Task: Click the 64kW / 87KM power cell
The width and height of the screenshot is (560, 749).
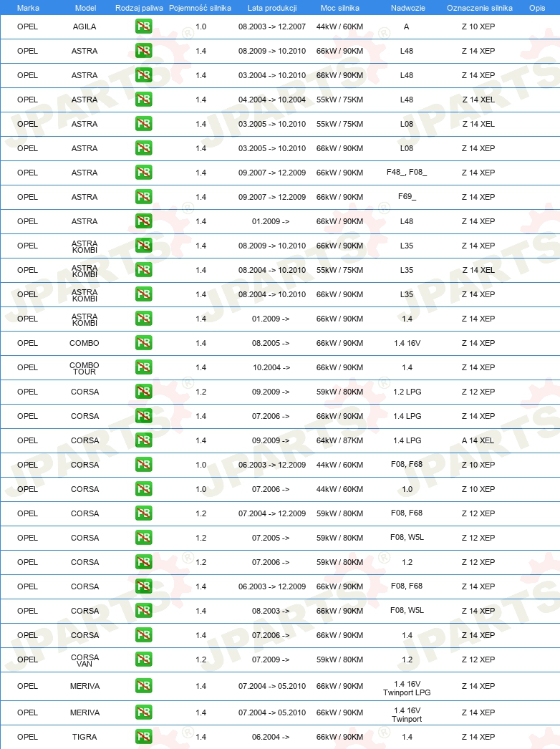Action: [339, 440]
